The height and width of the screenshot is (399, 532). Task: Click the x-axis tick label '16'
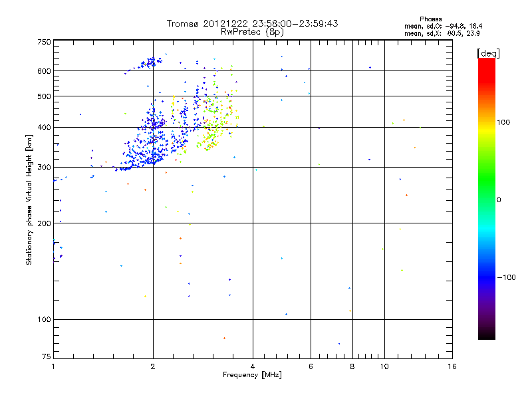point(452,366)
